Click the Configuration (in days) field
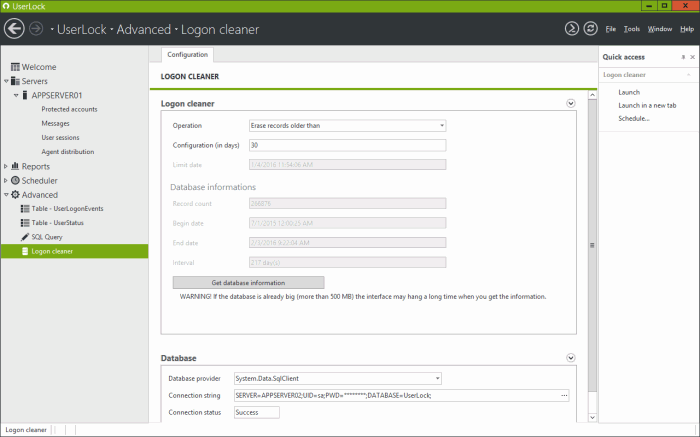Image resolution: width=700 pixels, height=437 pixels. coord(347,145)
